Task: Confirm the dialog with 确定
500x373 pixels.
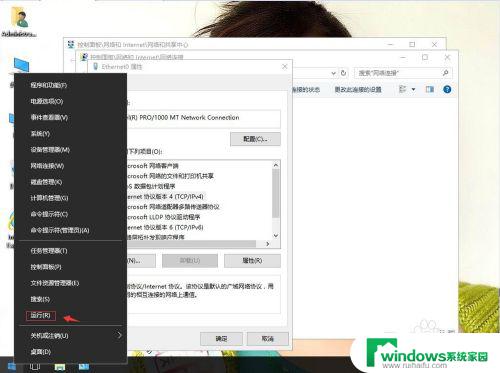Action: [x=221, y=339]
